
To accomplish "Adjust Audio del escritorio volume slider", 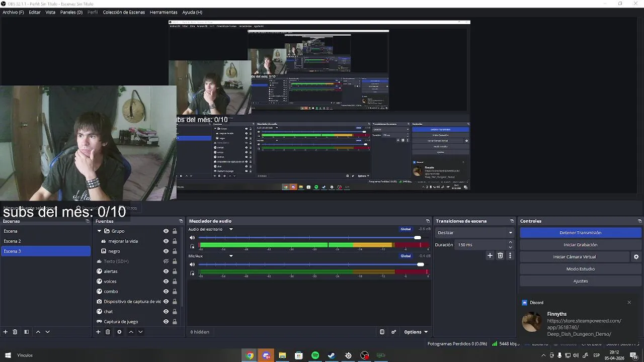I will coord(418,238).
